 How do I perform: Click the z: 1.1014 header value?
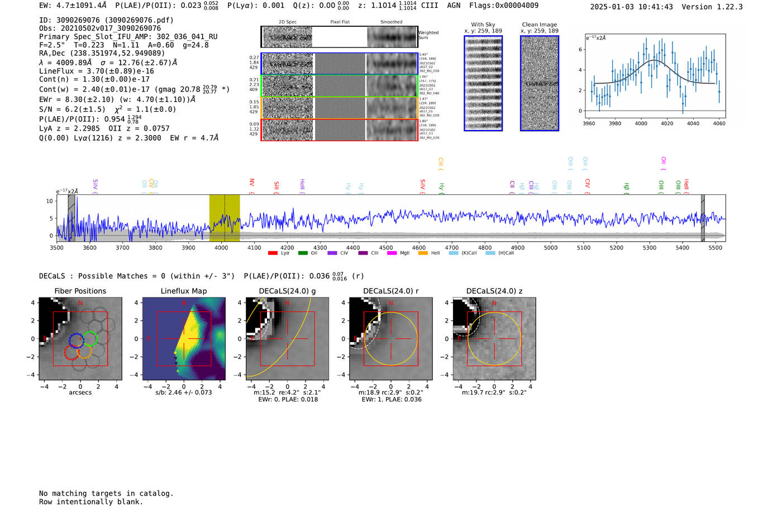pyautogui.click(x=387, y=6)
